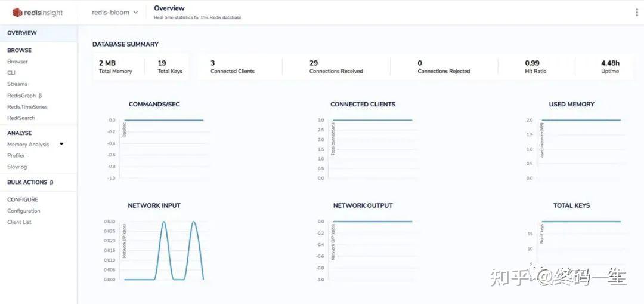644x304 pixels.
Task: Open Memory Analysis
Action: [x=28, y=145]
